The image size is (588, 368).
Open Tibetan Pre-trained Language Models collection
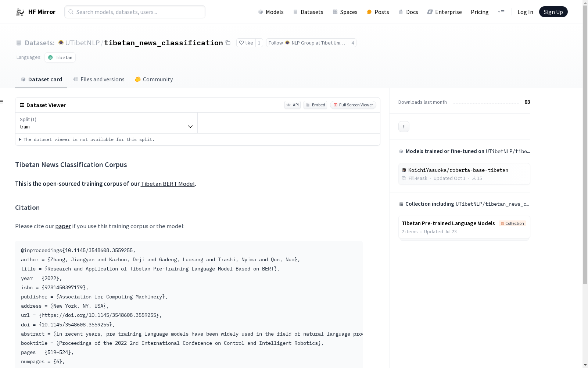coord(464,227)
